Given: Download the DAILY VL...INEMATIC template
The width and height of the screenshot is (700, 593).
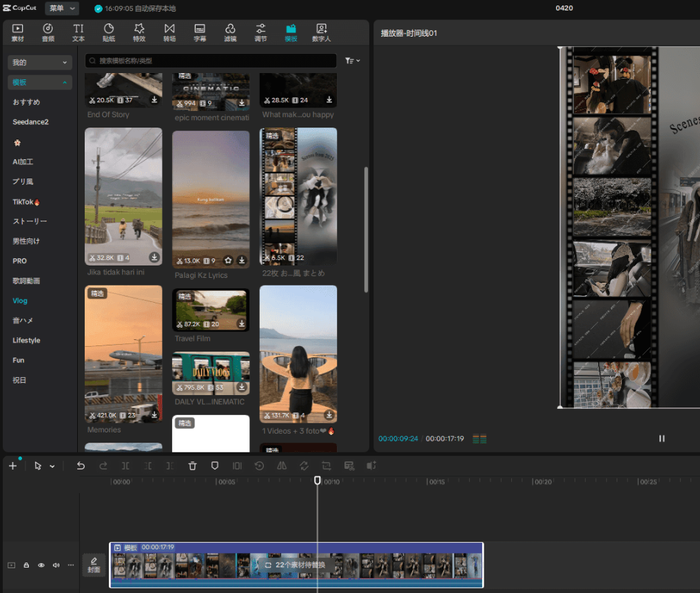Looking at the screenshot, I should pos(242,387).
